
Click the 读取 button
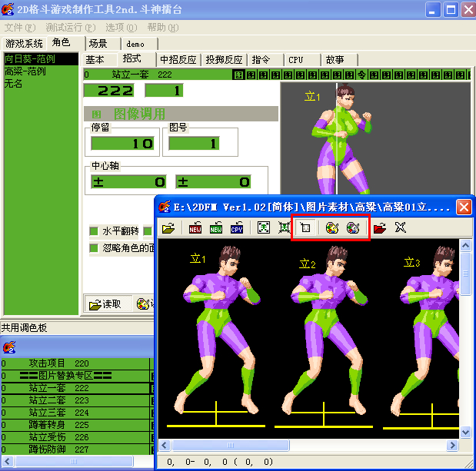pyautogui.click(x=108, y=303)
